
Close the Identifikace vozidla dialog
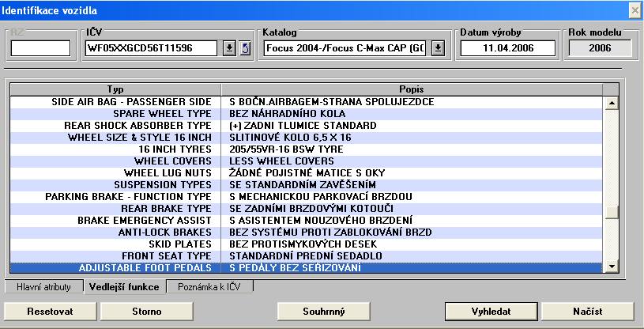634,9
